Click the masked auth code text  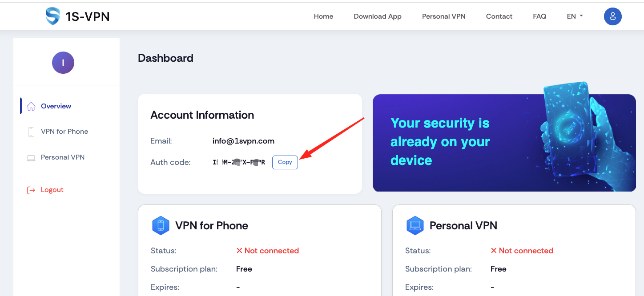point(239,162)
